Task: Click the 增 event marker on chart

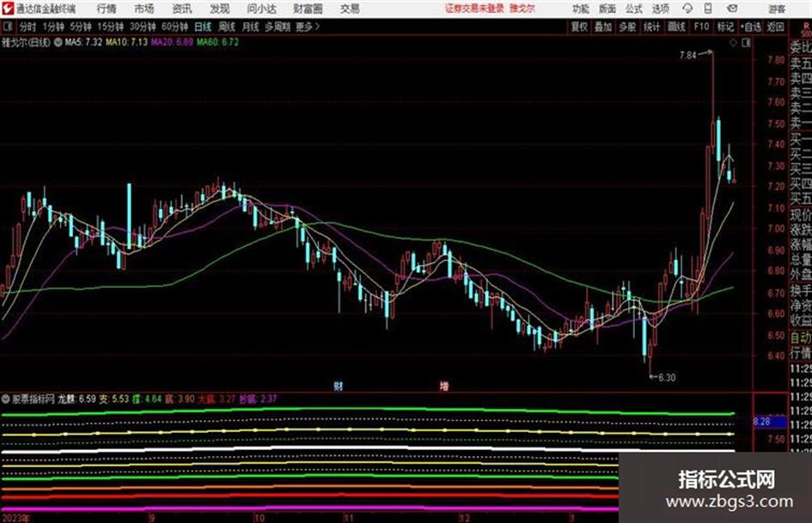Action: [x=443, y=386]
